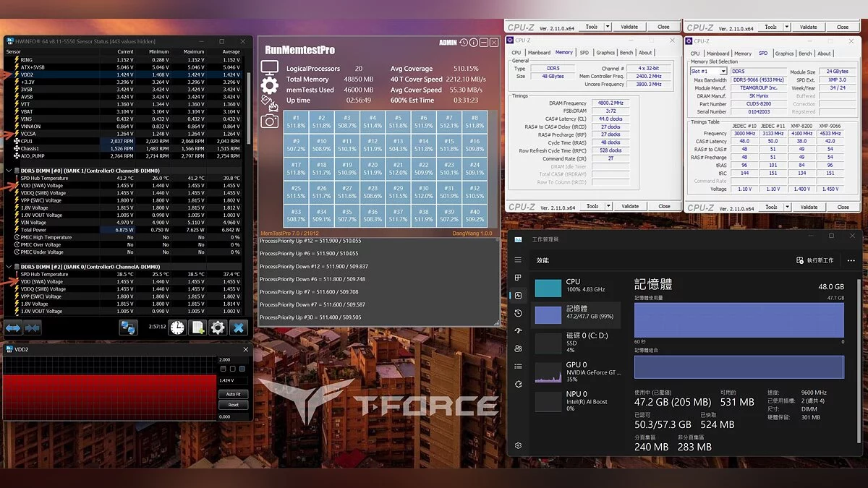This screenshot has width=868, height=488.
Task: Collapse DDR5 DIMM [#2] sensor group
Action: click(x=9, y=267)
